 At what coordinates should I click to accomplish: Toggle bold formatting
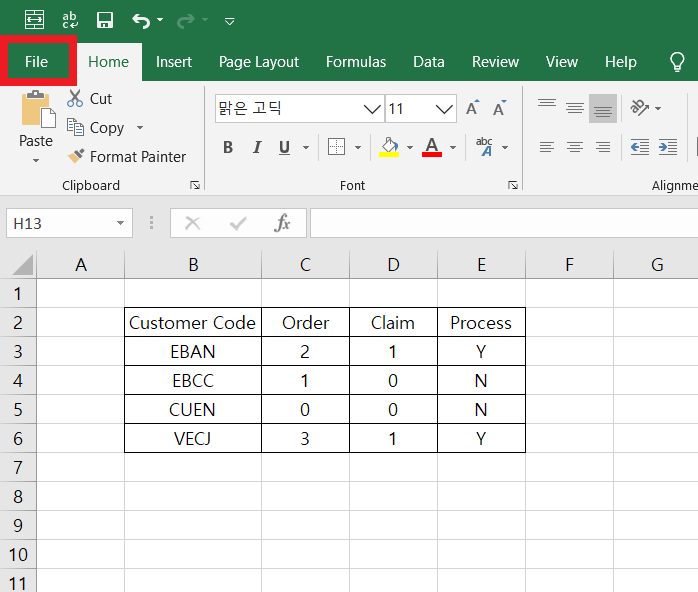pos(228,147)
